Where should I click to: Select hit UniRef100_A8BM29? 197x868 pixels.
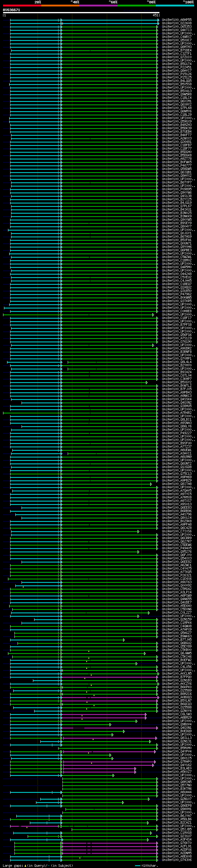coord(177,717)
